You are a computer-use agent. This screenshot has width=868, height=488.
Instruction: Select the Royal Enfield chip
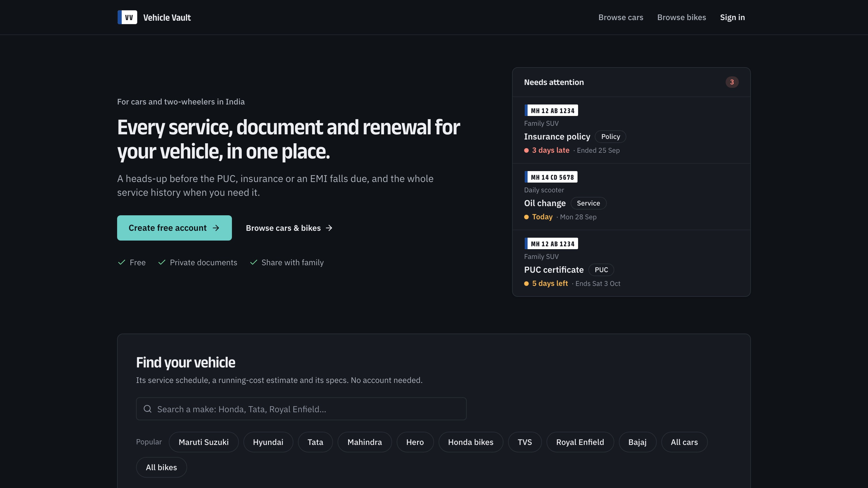coord(580,442)
